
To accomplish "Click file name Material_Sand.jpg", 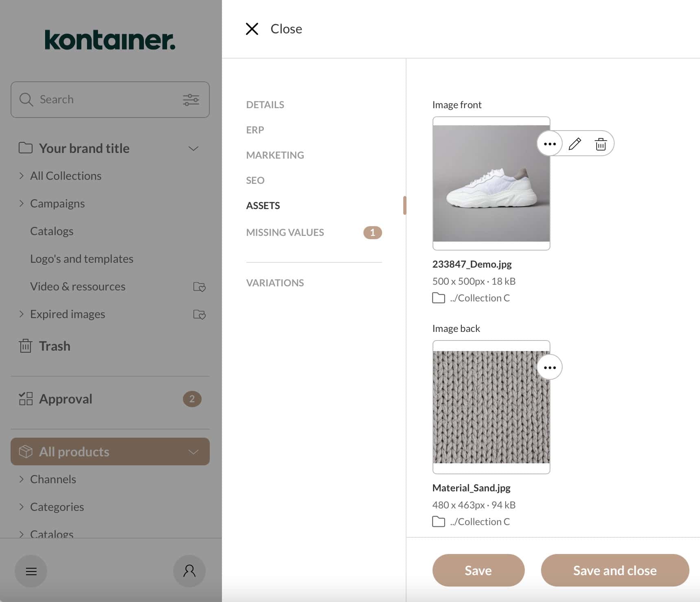I will 471,488.
